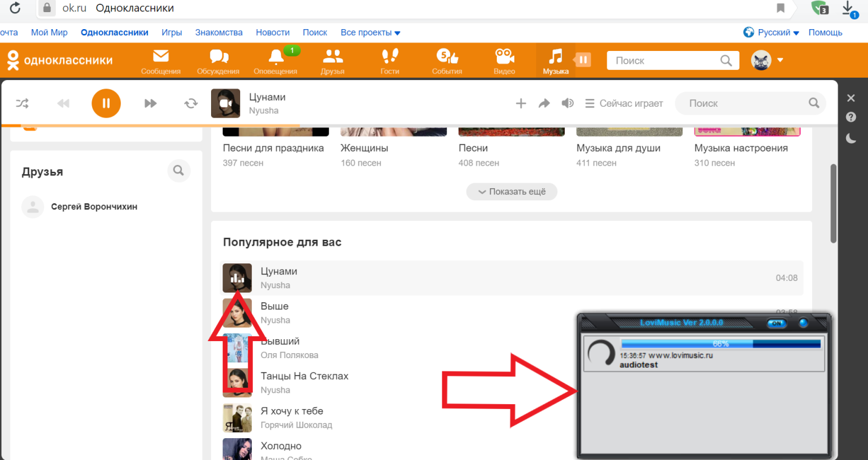Open the Новости link
Screen dimensions: 868x460
[273, 33]
